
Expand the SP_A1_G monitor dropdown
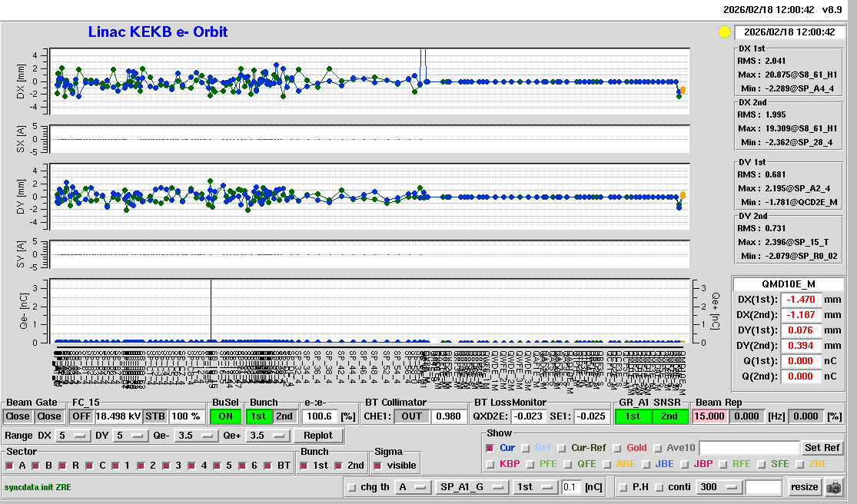tap(472, 487)
